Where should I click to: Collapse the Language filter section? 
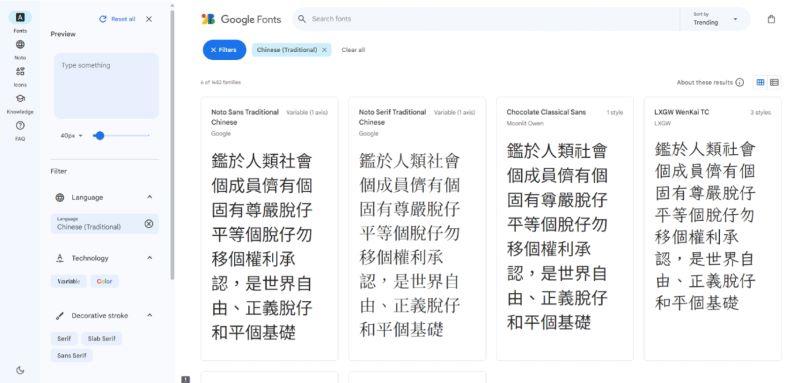tap(149, 197)
